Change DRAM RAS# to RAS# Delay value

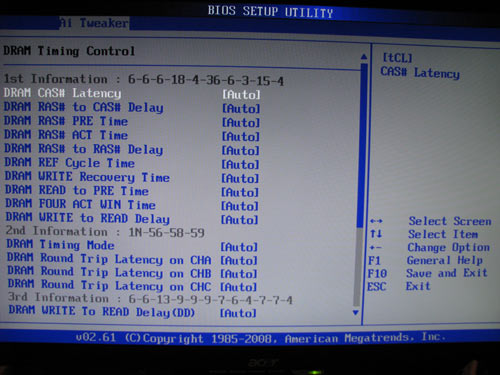[x=240, y=151]
